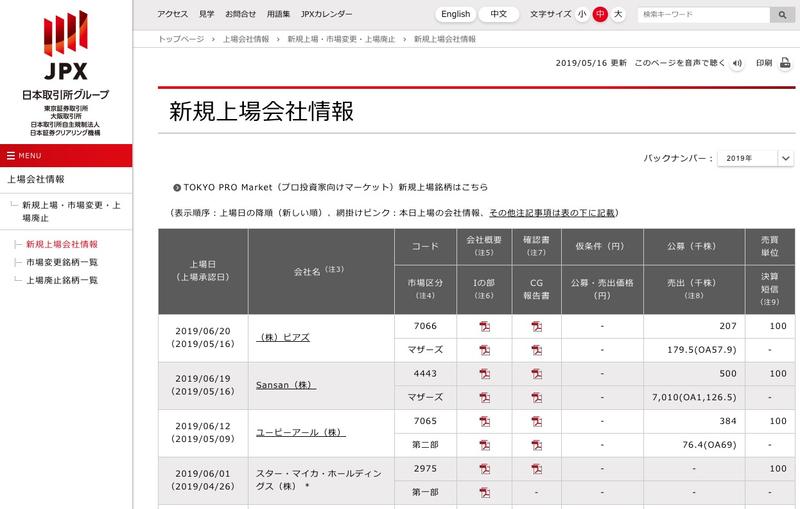Open first マザーズ row Iの部 PDF under 7066

coord(484,350)
